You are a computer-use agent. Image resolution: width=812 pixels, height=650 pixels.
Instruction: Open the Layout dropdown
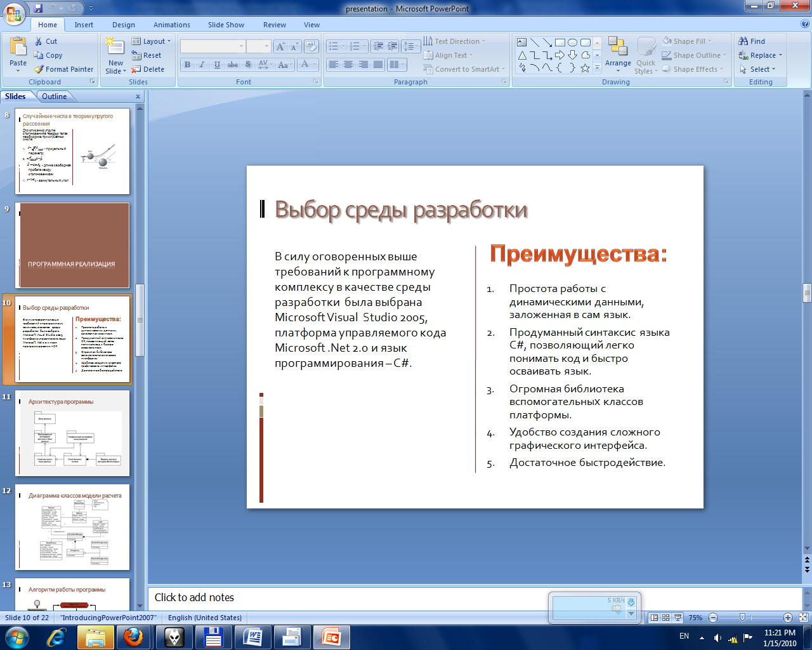[151, 41]
